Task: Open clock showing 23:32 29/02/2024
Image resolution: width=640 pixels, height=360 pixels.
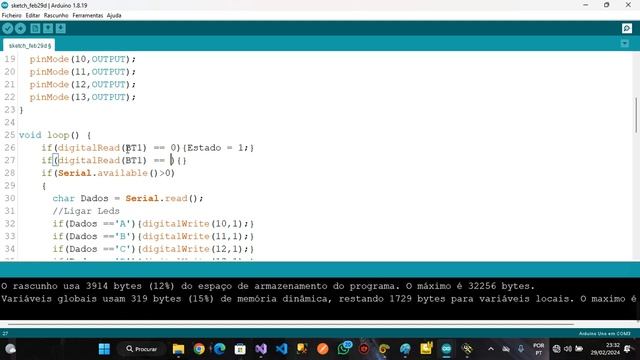Action: (604, 349)
